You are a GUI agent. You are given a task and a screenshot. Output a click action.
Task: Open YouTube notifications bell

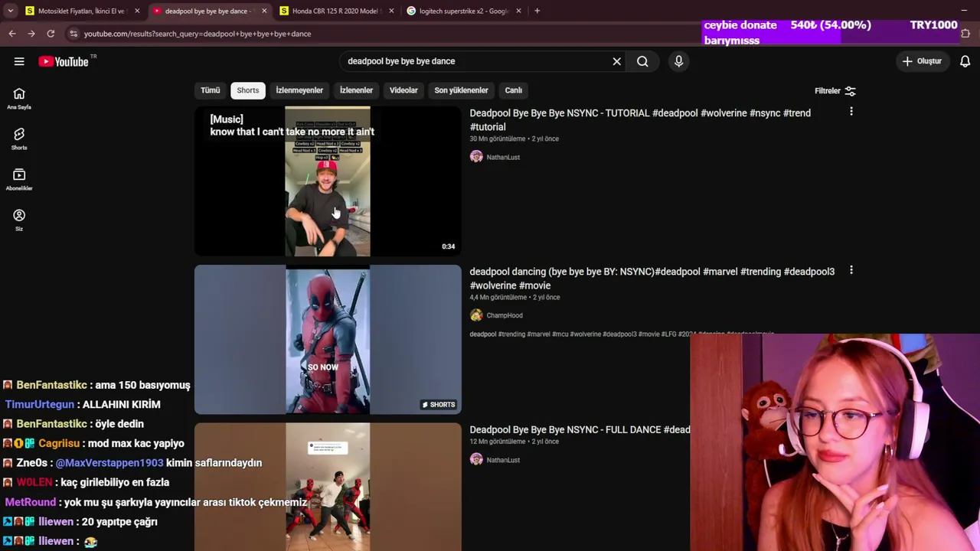965,61
